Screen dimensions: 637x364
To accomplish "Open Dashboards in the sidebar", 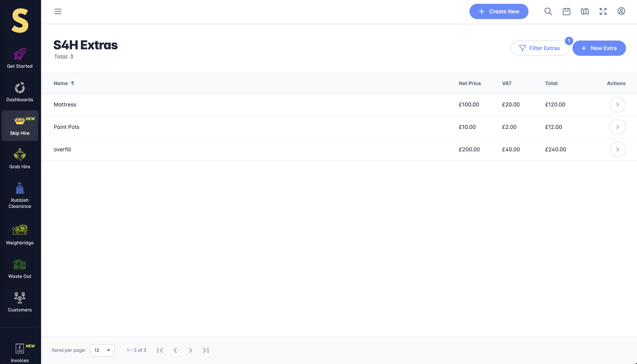I will [20, 92].
